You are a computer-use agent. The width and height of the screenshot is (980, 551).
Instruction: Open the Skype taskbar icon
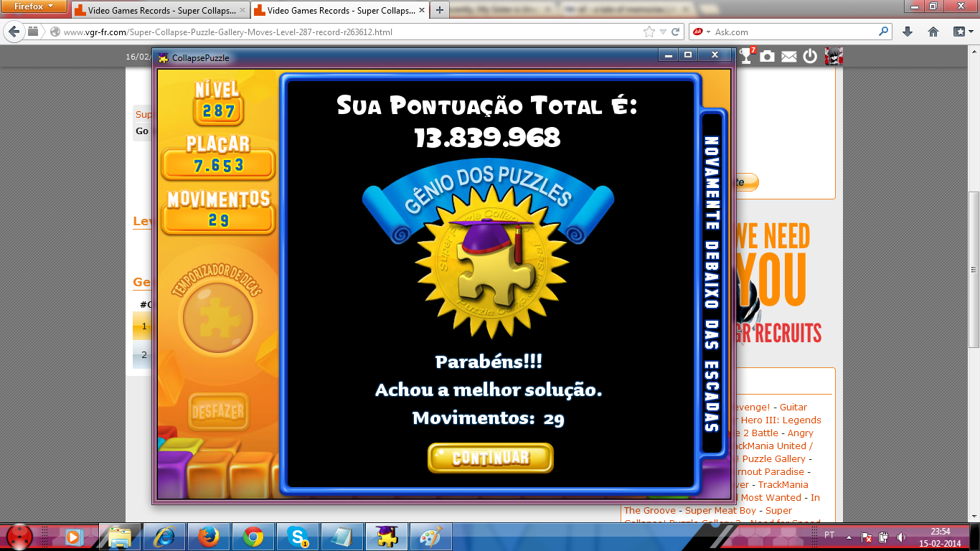(298, 537)
